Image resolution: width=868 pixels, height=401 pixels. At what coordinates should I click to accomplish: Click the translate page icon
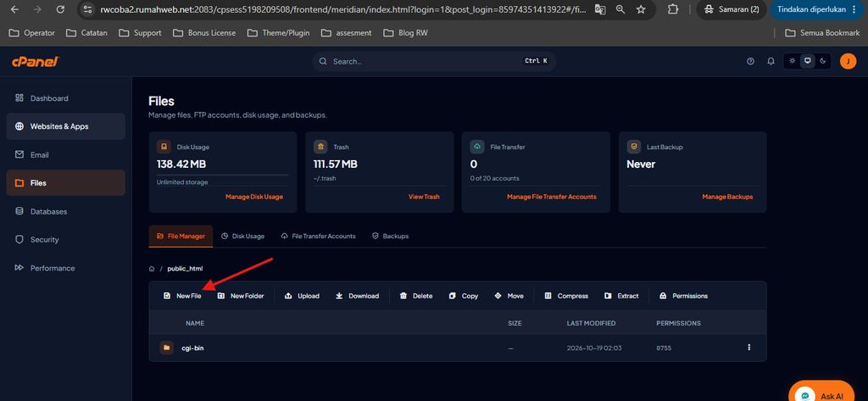[599, 9]
